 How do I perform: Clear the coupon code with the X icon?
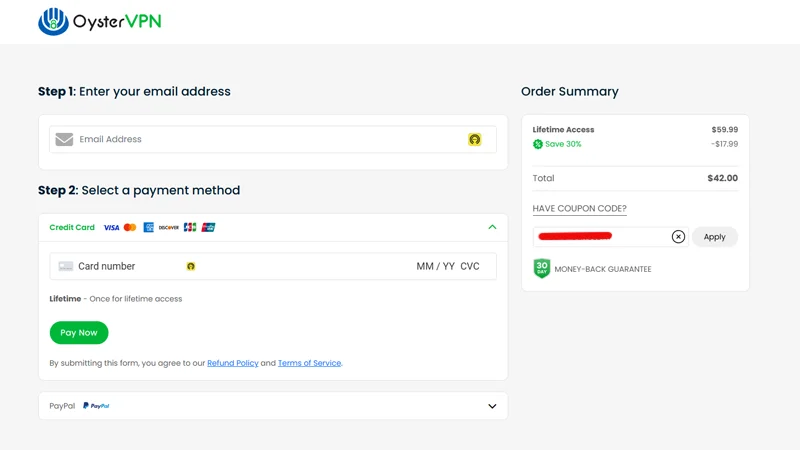[678, 237]
